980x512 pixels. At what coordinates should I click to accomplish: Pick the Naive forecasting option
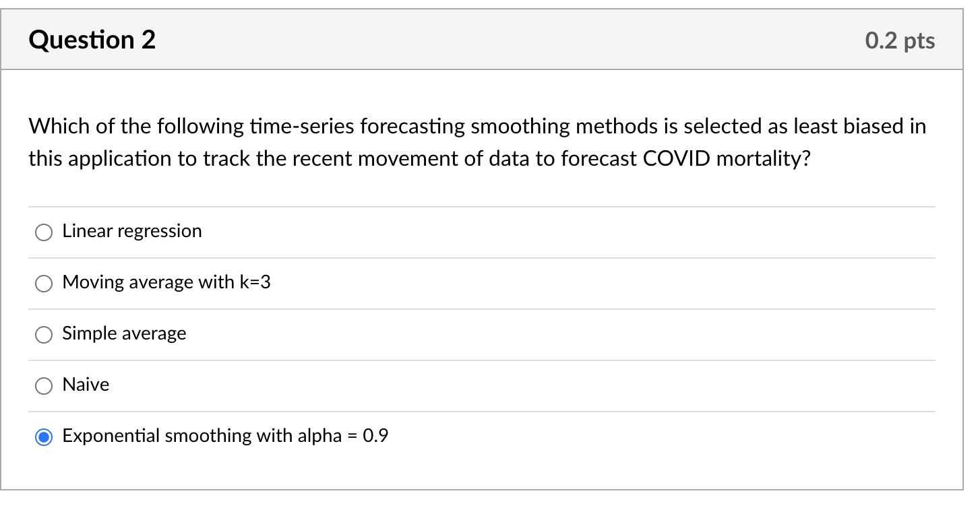click(43, 385)
